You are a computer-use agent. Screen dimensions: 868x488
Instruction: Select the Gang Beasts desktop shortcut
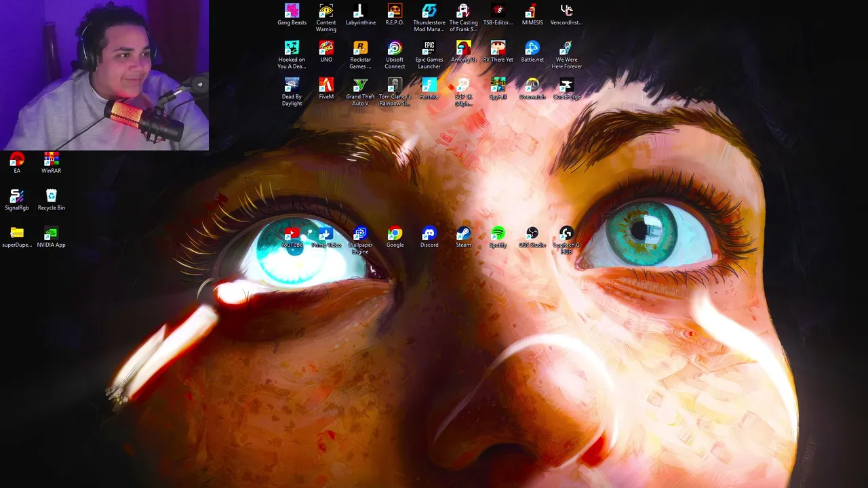[x=292, y=15]
